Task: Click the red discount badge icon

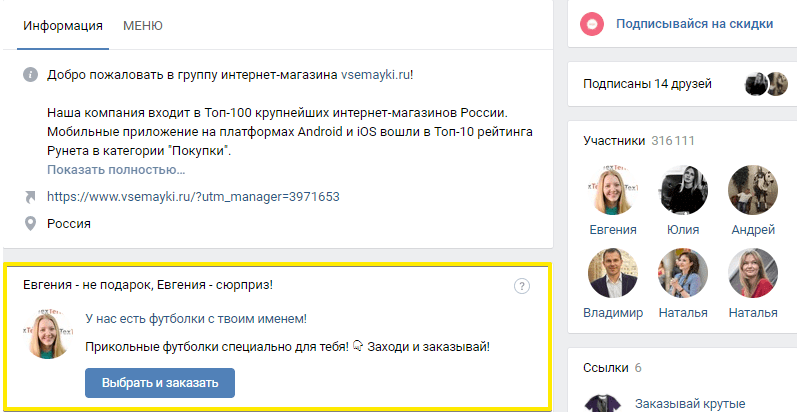Action: point(593,23)
